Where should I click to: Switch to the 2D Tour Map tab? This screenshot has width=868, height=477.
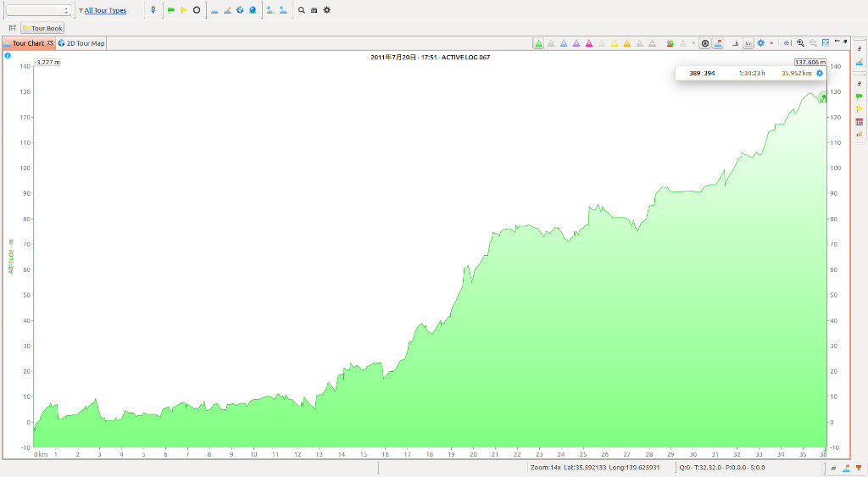click(x=84, y=43)
